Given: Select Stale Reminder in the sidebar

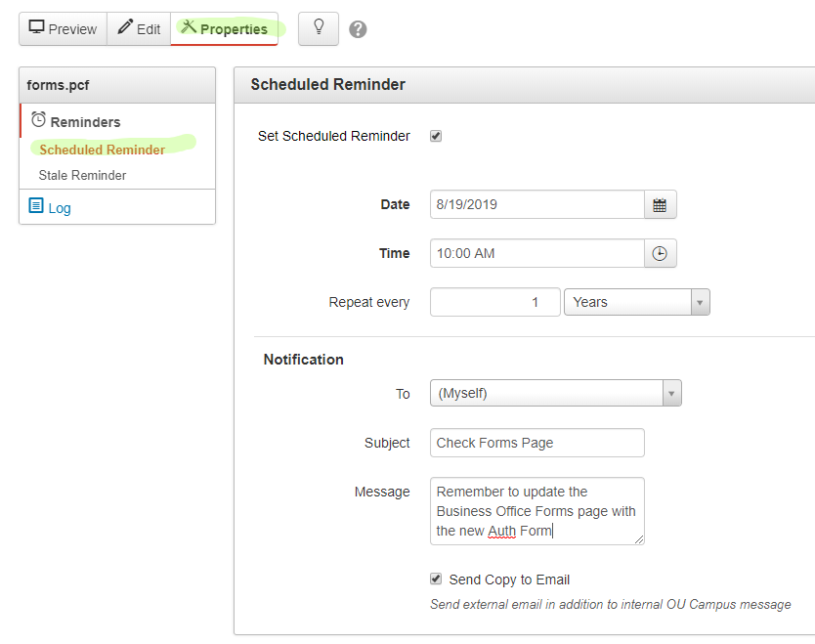Looking at the screenshot, I should [82, 175].
